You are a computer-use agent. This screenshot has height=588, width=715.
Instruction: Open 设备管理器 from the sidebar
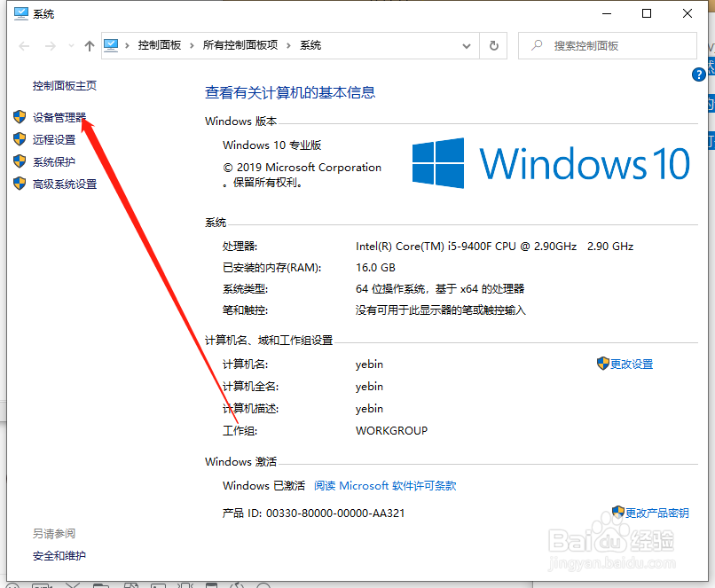[x=60, y=116]
